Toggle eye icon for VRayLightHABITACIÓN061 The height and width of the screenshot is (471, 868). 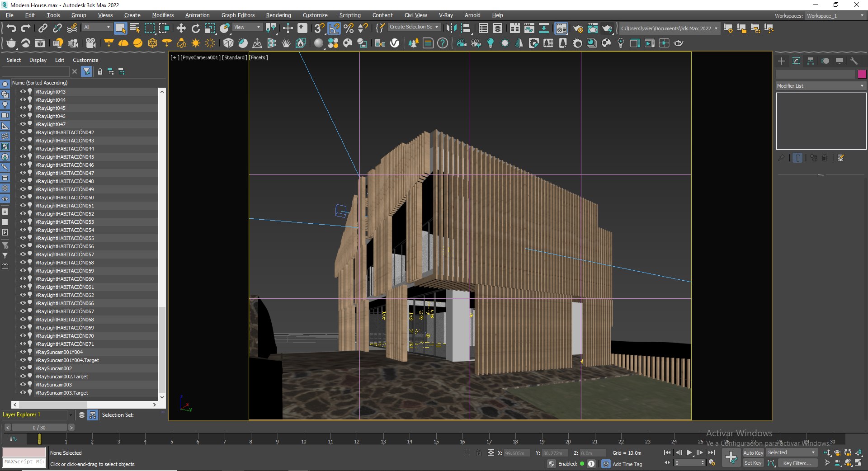[x=23, y=287]
